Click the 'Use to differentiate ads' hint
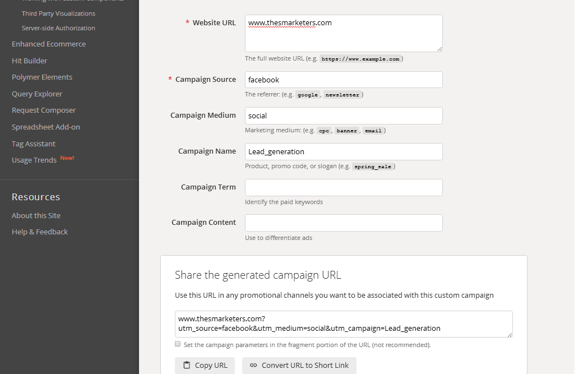 279,238
